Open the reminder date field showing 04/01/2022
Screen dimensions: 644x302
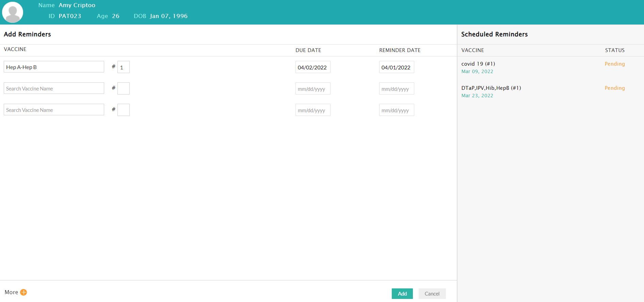point(396,67)
